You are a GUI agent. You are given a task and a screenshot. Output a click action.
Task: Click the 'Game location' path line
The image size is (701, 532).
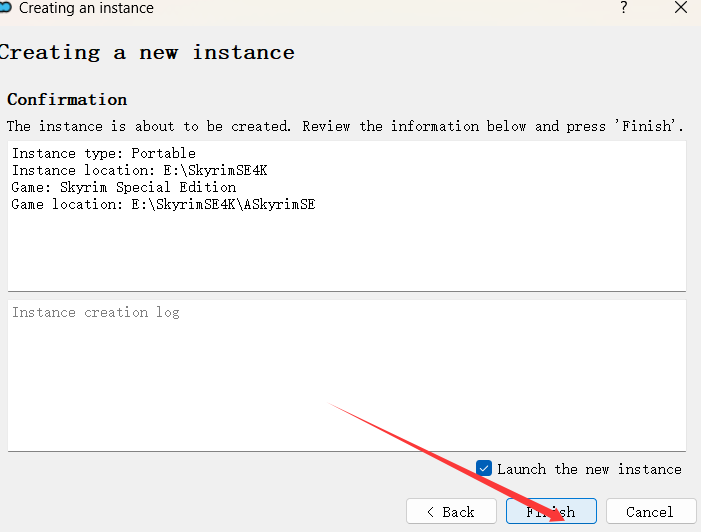(163, 204)
